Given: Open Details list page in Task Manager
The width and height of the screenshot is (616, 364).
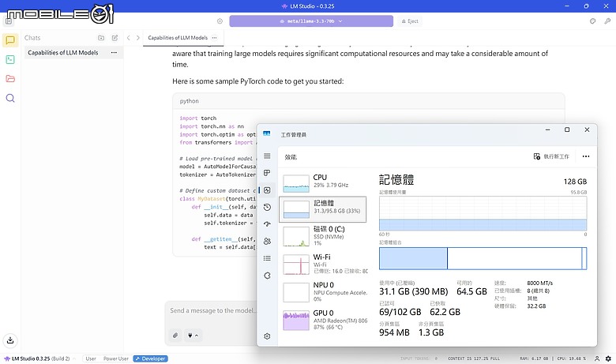Looking at the screenshot, I should click(267, 258).
